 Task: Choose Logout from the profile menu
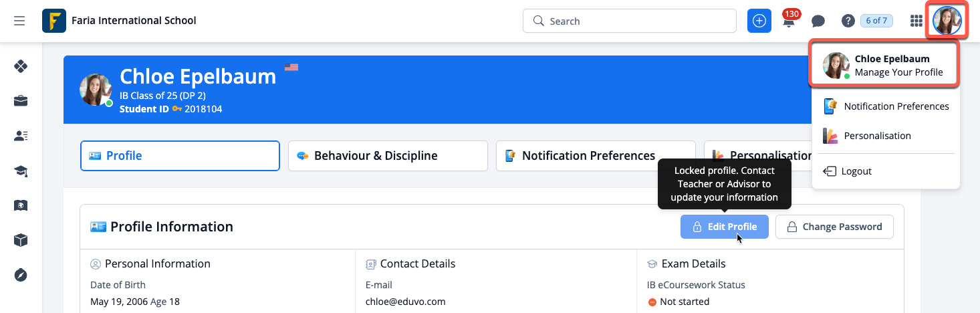[x=856, y=171]
